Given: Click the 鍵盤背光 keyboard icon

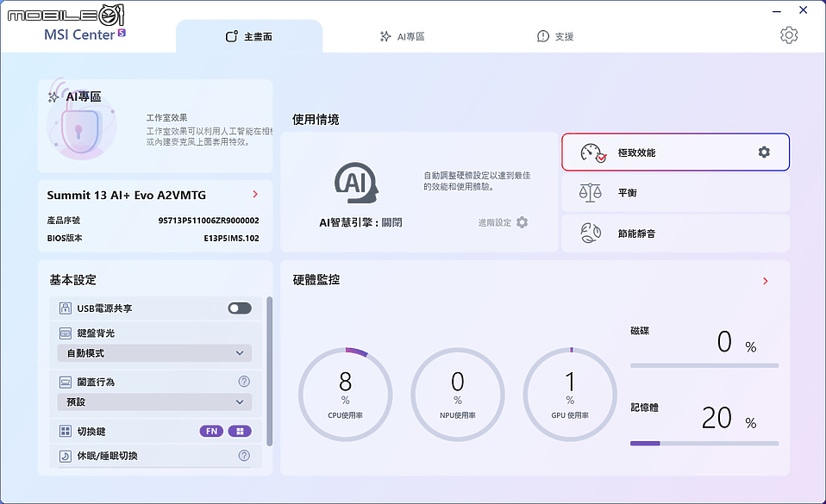Looking at the screenshot, I should (x=66, y=333).
